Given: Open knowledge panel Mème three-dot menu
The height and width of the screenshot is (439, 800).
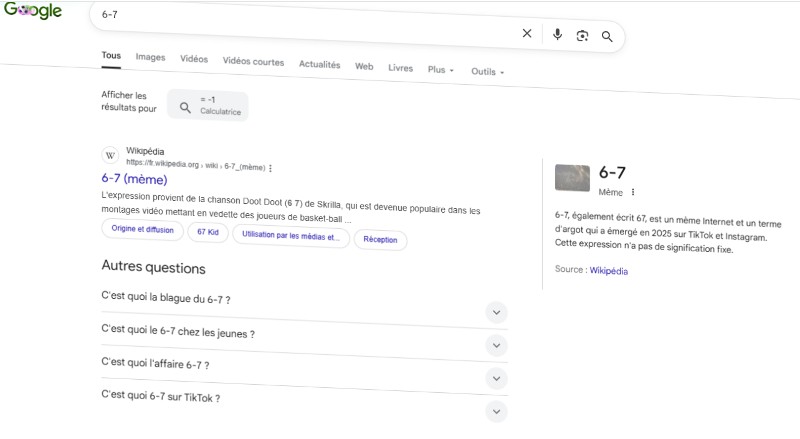Looking at the screenshot, I should click(633, 192).
